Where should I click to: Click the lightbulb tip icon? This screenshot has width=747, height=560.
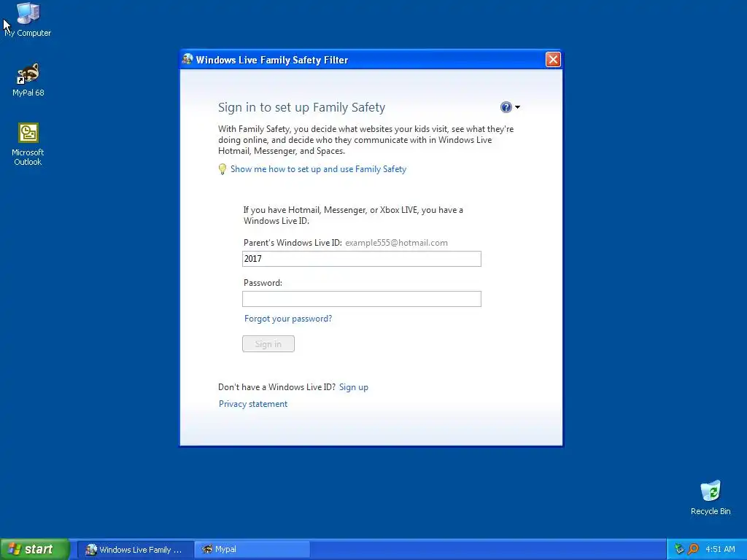tap(222, 169)
